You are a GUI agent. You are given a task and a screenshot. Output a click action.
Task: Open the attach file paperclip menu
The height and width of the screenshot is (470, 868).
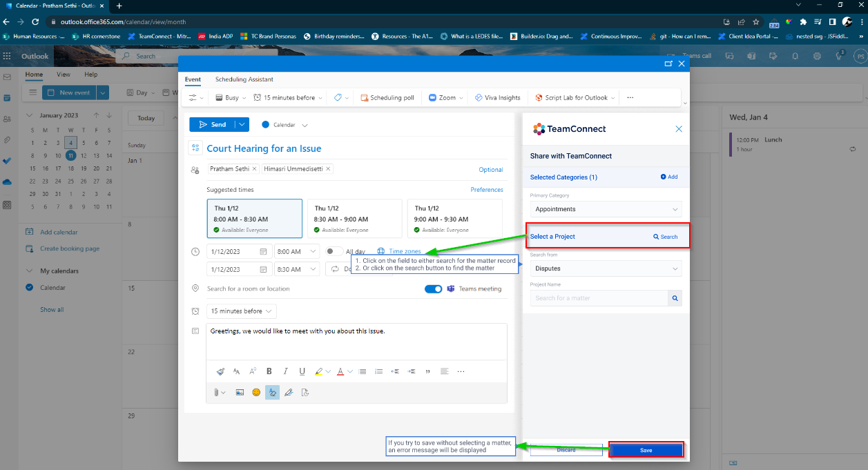tap(219, 392)
